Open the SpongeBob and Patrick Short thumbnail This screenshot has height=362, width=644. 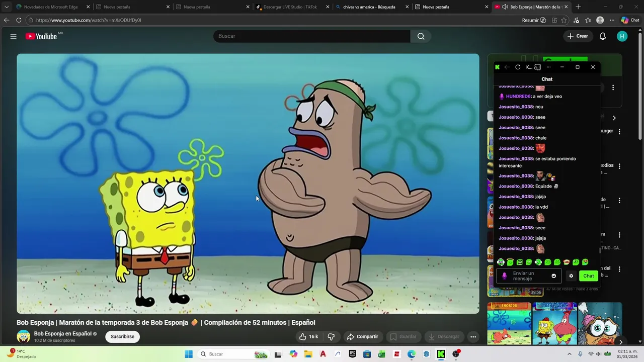[554, 324]
